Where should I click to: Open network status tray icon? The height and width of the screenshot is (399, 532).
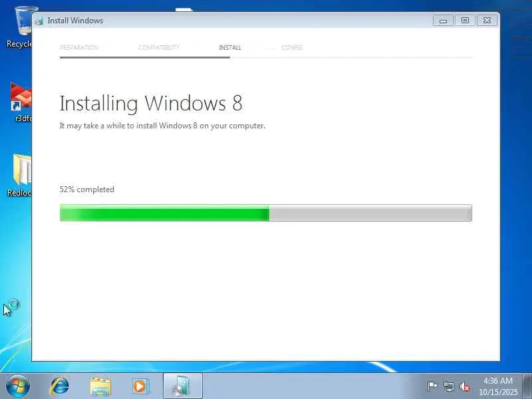(x=448, y=386)
